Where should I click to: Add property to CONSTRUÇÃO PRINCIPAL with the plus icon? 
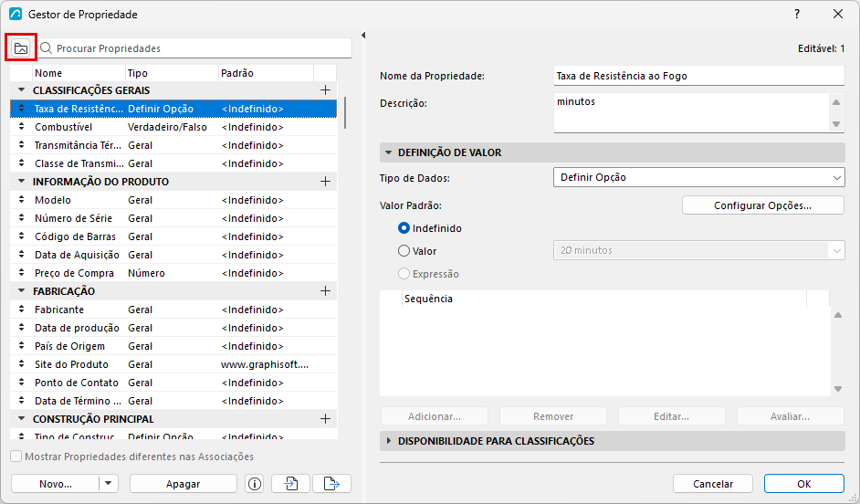(325, 419)
